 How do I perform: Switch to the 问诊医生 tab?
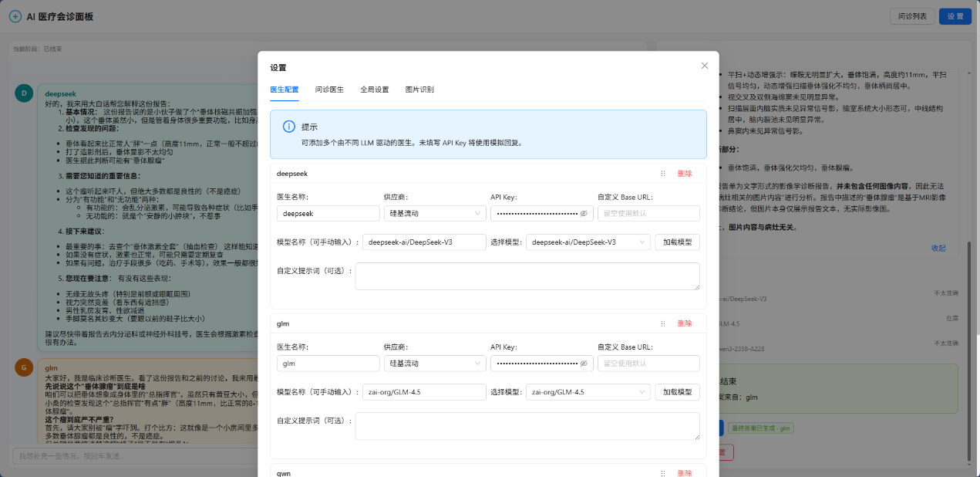(329, 90)
